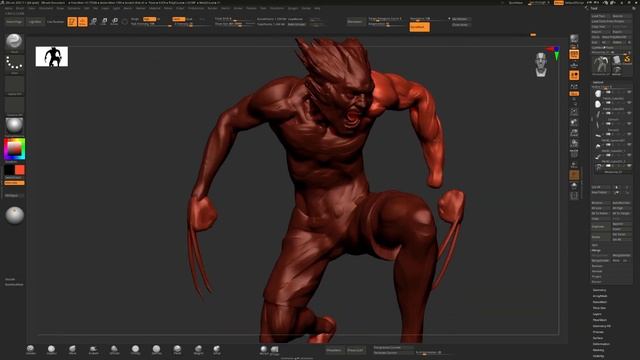Open the Brush menu
Screen dimensions: 640x360
(20, 8)
